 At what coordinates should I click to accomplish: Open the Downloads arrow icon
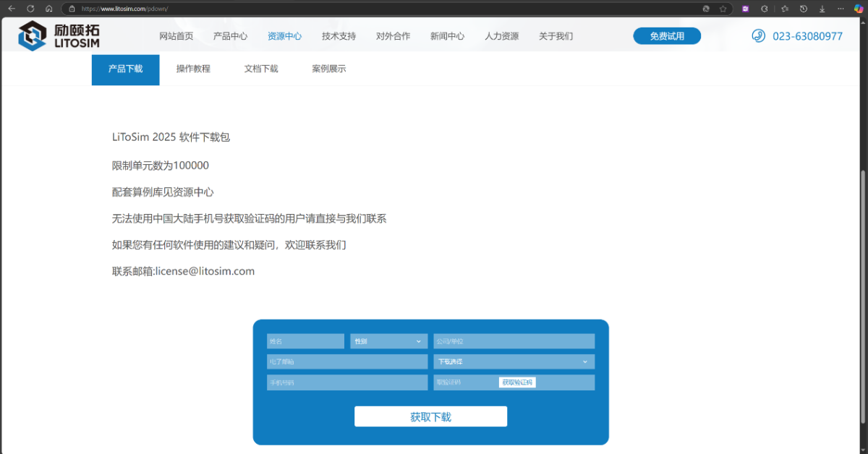click(x=822, y=9)
